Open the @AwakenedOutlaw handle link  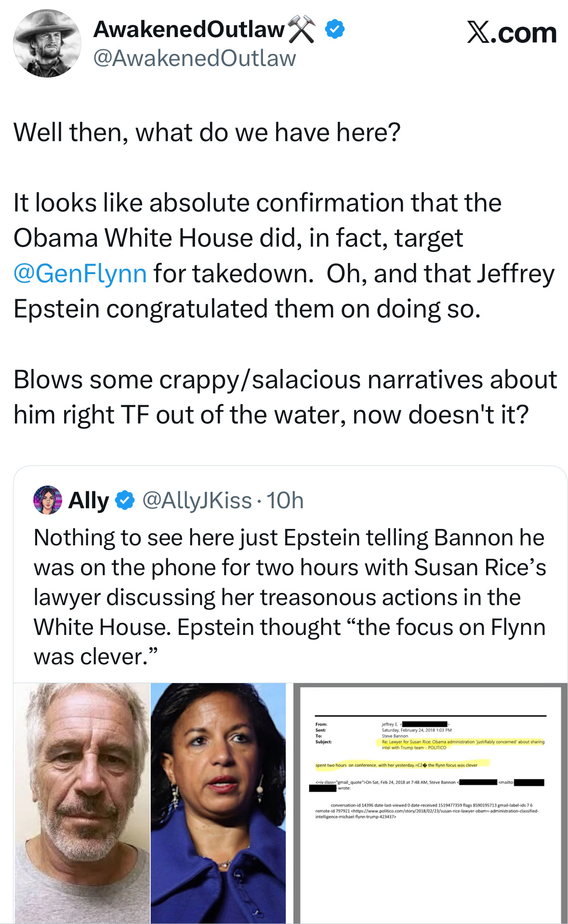coord(195,58)
